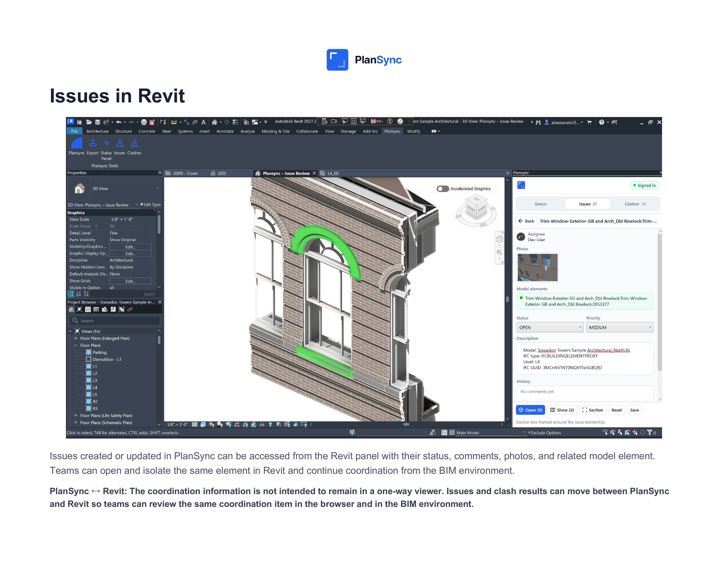Switch to the Clashes 39 tab
Screen dimensions: 728x563
pos(635,204)
